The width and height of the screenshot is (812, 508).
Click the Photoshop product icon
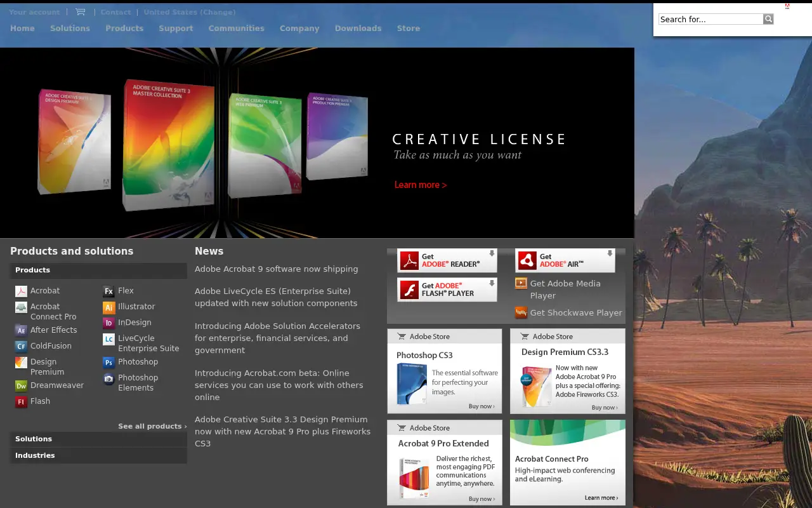(108, 363)
